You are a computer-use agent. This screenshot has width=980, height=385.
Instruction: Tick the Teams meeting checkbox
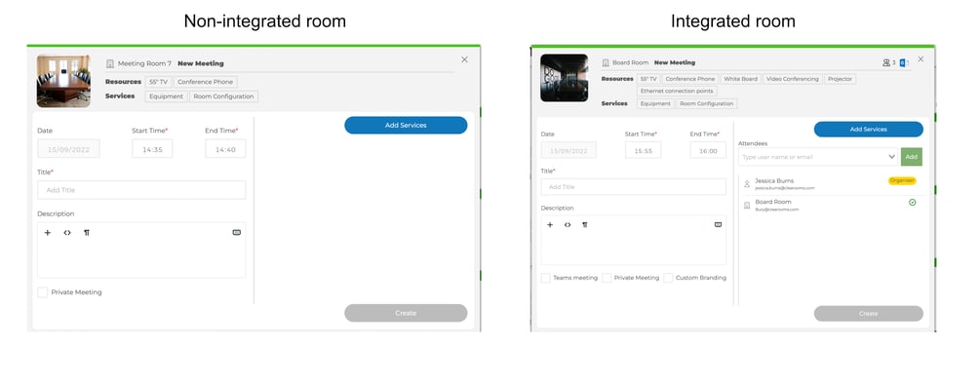546,278
